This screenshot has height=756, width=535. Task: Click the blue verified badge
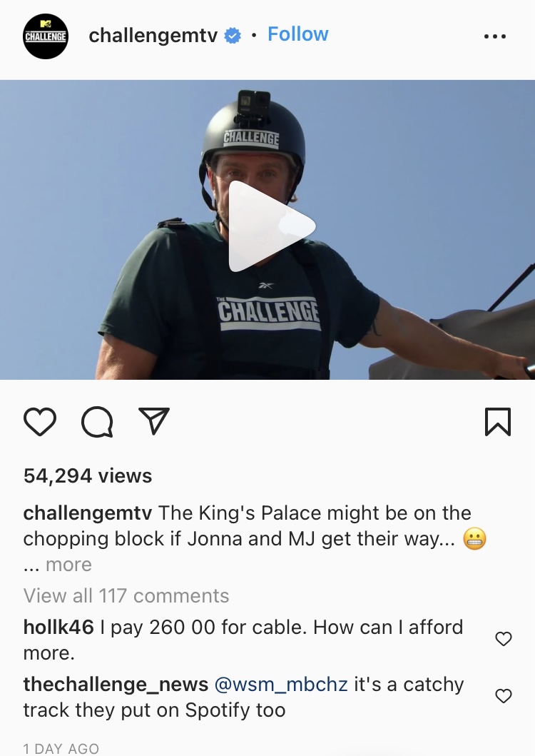tap(233, 36)
